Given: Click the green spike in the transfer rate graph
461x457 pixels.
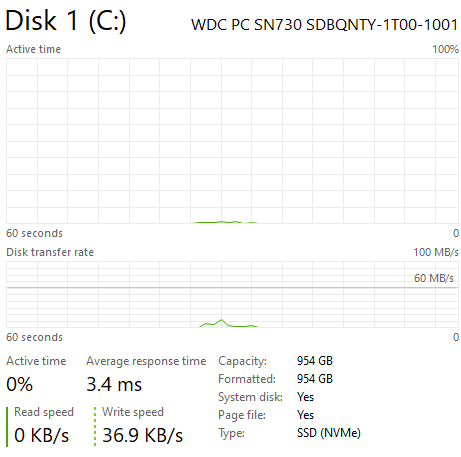Looking at the screenshot, I should pyautogui.click(x=221, y=322).
